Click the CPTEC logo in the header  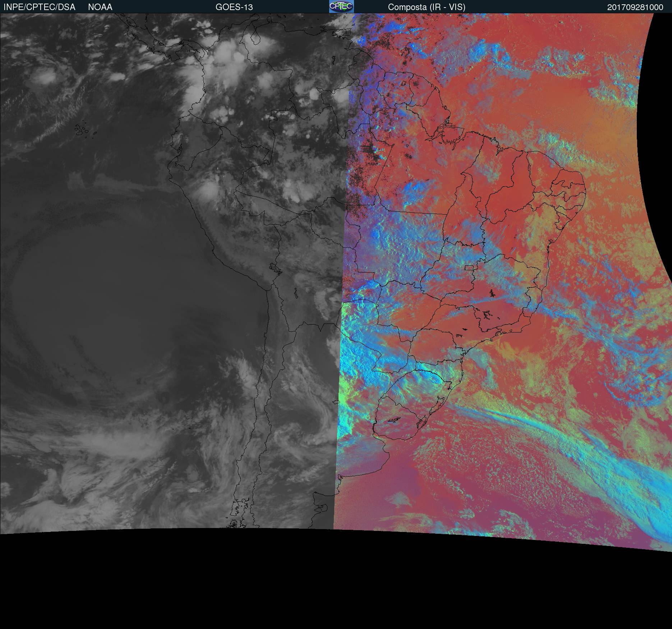tap(341, 6)
